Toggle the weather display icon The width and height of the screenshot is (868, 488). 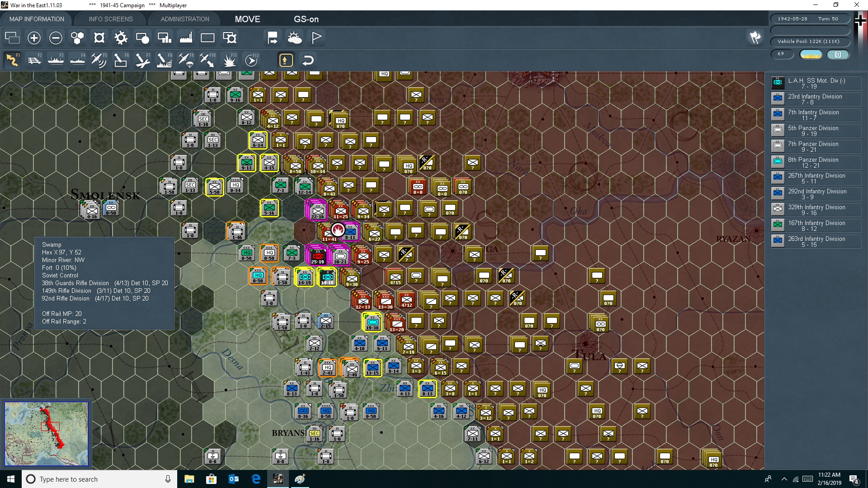coord(295,38)
